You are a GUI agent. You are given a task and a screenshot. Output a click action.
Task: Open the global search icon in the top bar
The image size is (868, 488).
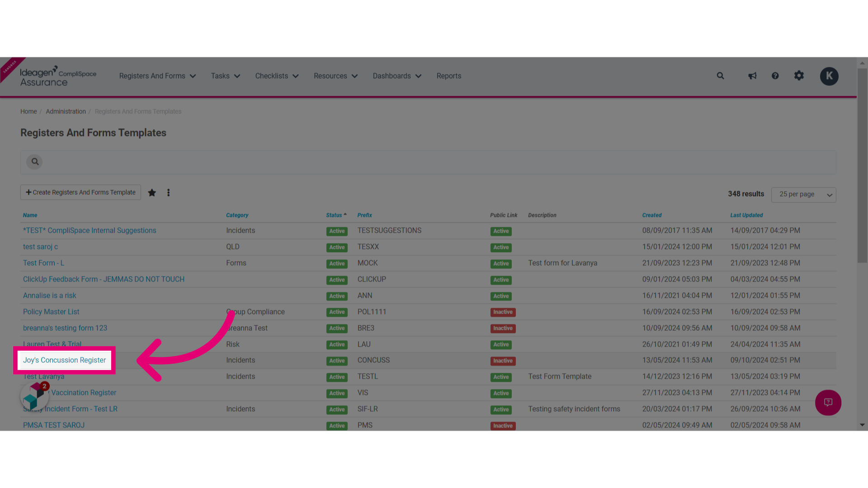tap(720, 76)
